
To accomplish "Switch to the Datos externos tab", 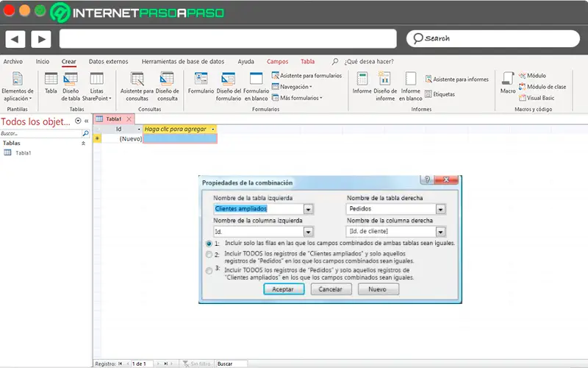I will [108, 62].
